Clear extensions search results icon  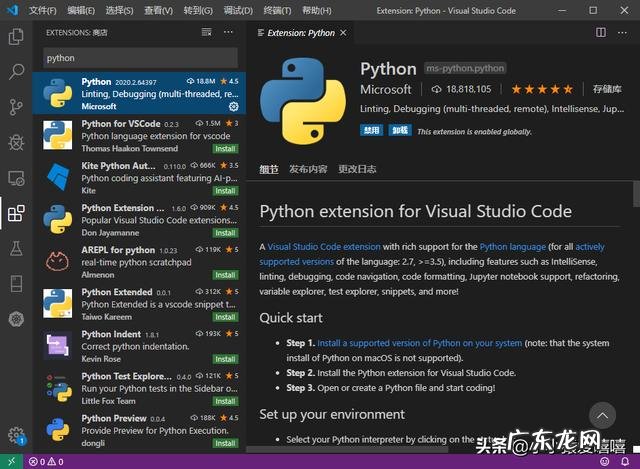207,32
